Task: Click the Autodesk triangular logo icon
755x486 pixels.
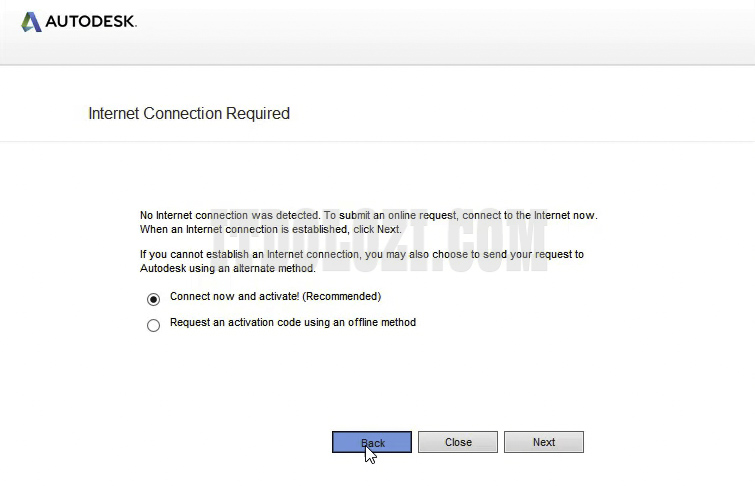Action: click(31, 21)
